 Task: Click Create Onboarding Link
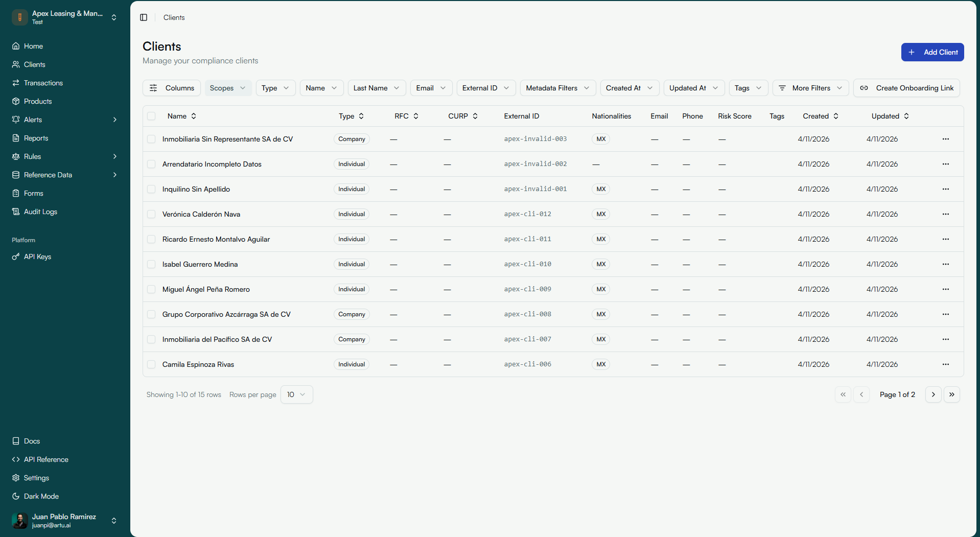pos(906,88)
